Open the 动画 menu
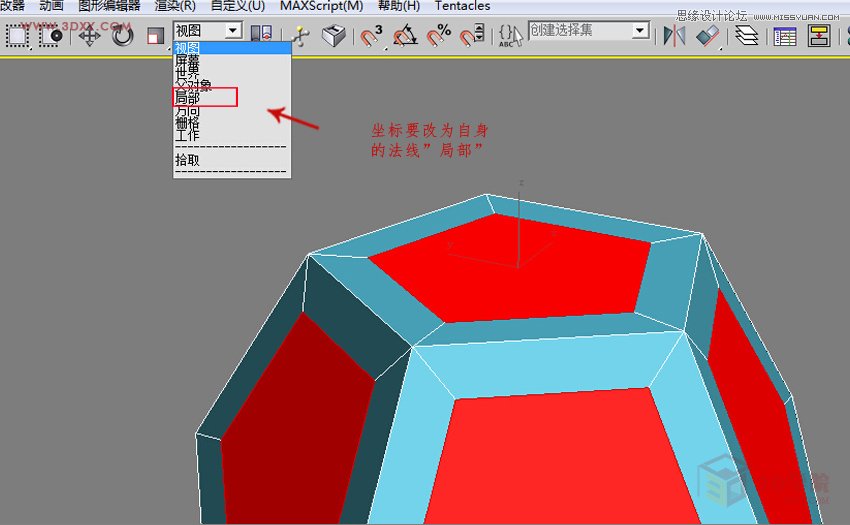The image size is (850, 525). click(51, 6)
